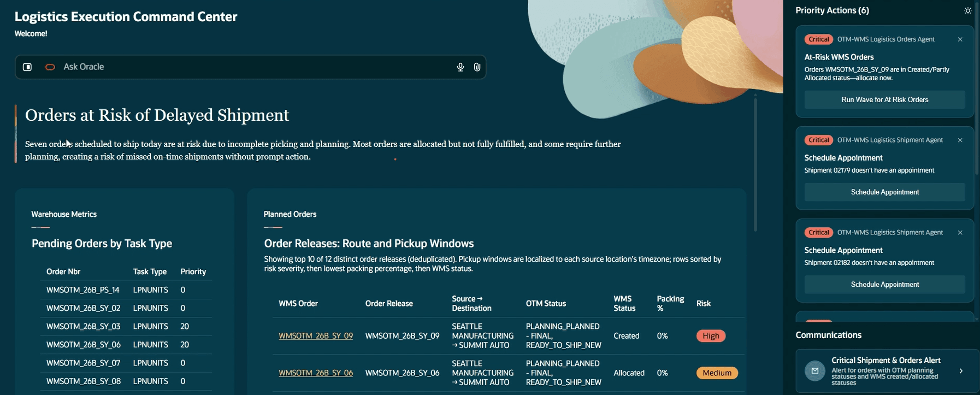Dismiss the At-Risk WMS Orders card
This screenshot has width=980, height=395.
pyautogui.click(x=960, y=39)
